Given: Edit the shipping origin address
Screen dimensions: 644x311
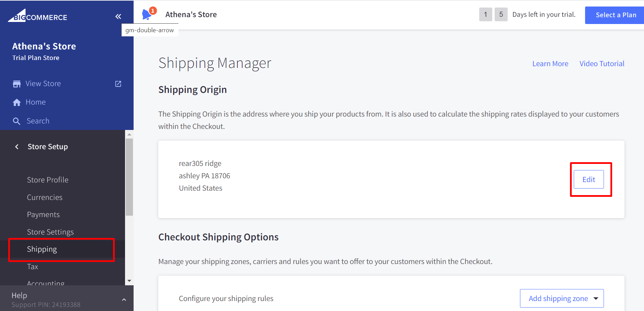Looking at the screenshot, I should tap(589, 179).
